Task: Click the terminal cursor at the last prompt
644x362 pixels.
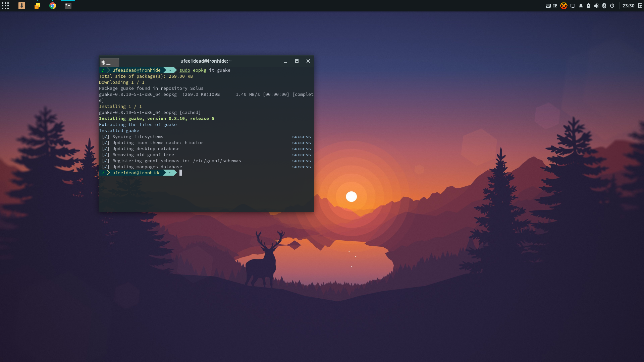Action: (181, 173)
